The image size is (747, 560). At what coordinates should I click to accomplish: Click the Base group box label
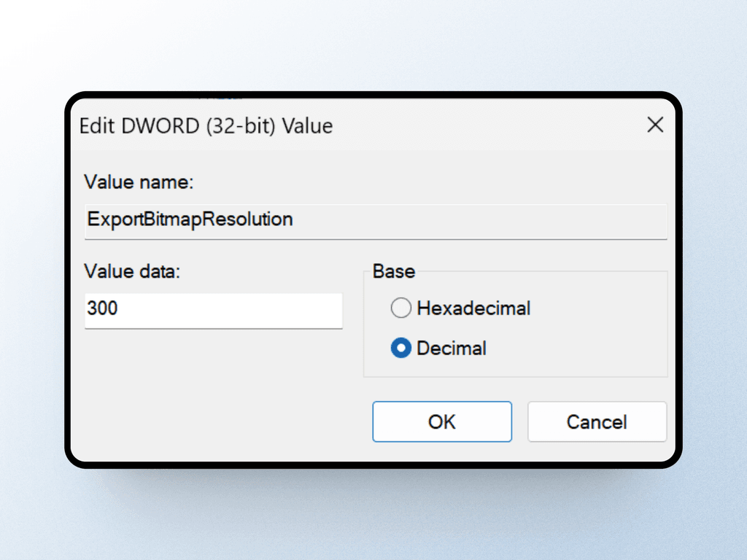point(392,271)
